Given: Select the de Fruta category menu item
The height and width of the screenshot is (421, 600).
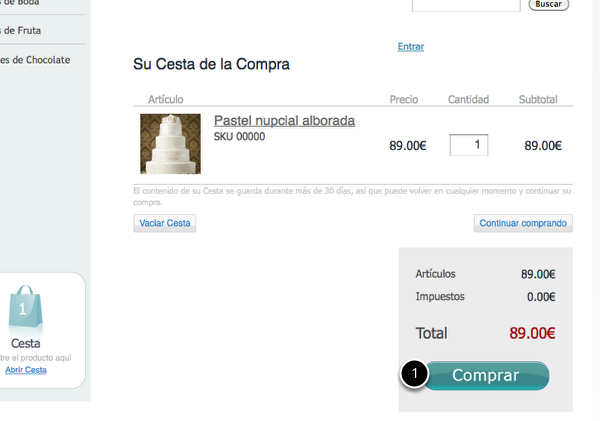Looking at the screenshot, I should 21,30.
